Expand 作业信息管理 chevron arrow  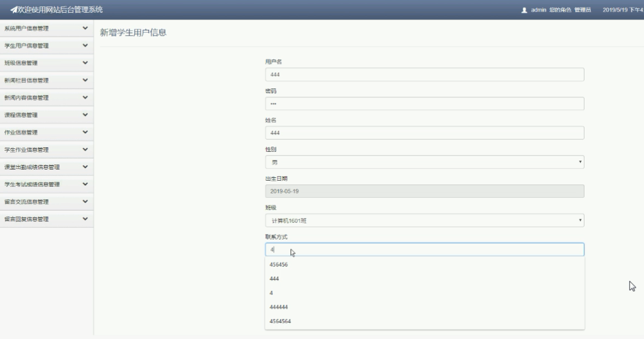(x=85, y=132)
